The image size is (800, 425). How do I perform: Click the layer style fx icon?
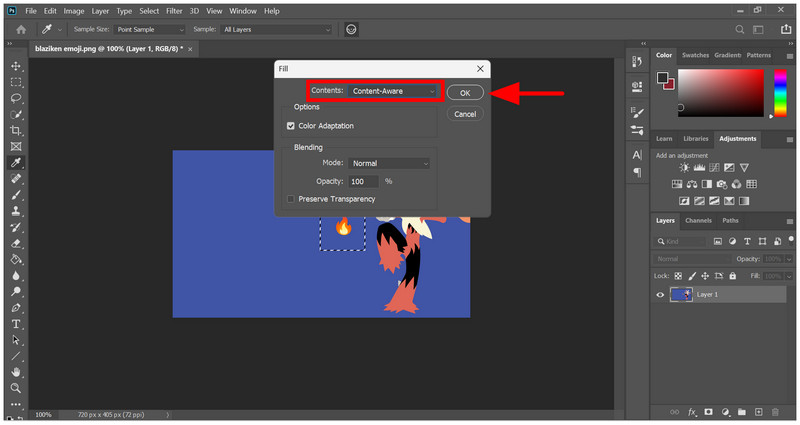pyautogui.click(x=692, y=412)
